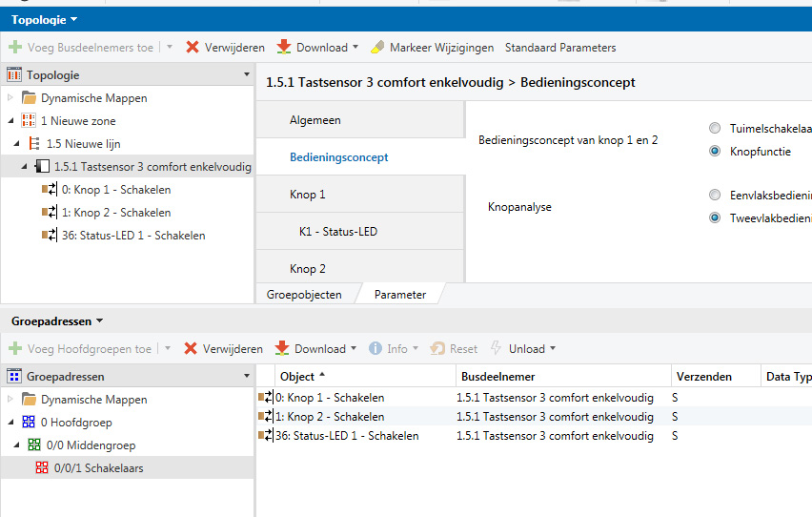
Task: Sort by the Busdeelnemer column header
Action: pyautogui.click(x=497, y=377)
